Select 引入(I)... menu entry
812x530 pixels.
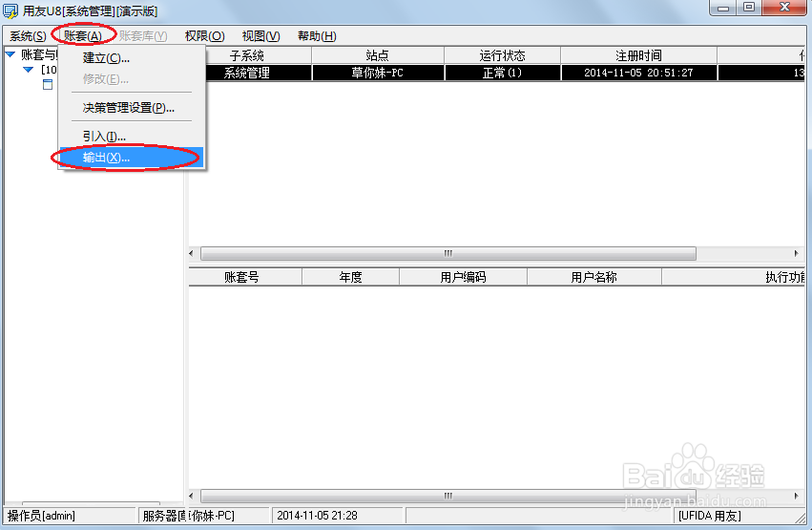click(x=132, y=137)
